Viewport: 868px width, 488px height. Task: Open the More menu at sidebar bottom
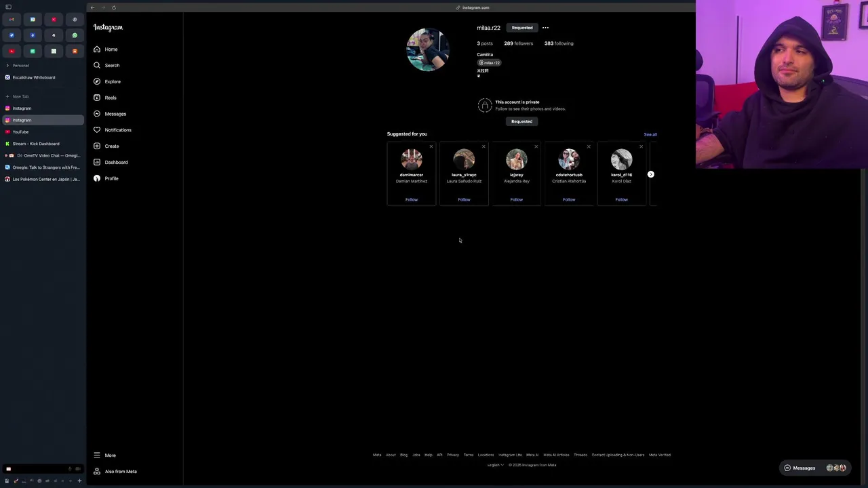pyautogui.click(x=105, y=455)
